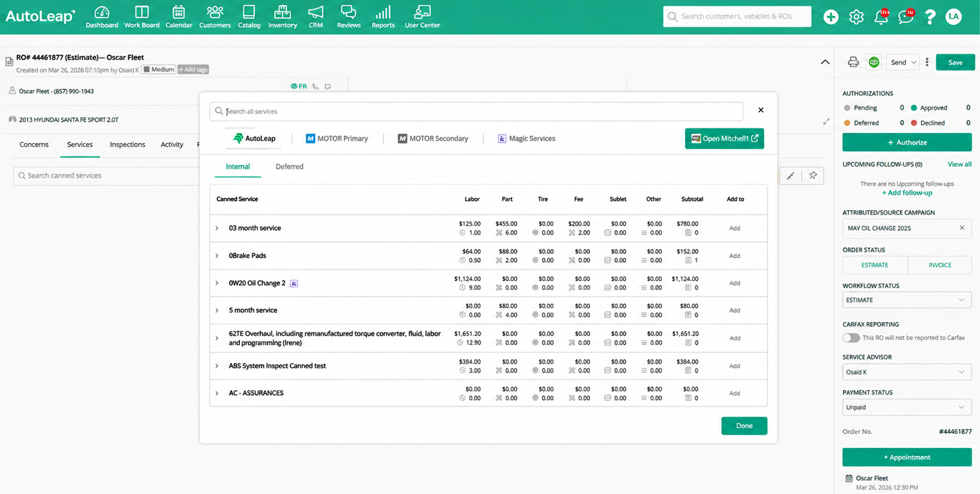The height and width of the screenshot is (494, 980).
Task: Expand the 0Brake Pads row
Action: pos(217,256)
